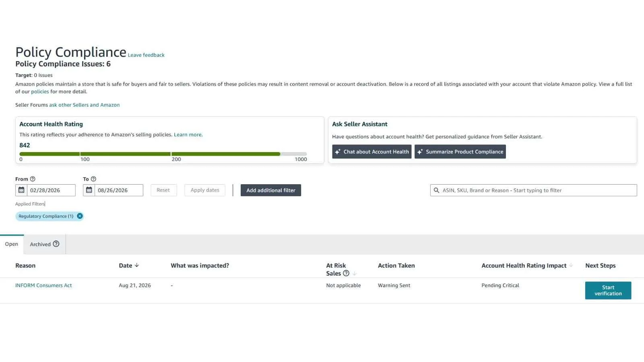Click the From date field 02/28/2026
The height and width of the screenshot is (362, 644).
point(51,190)
